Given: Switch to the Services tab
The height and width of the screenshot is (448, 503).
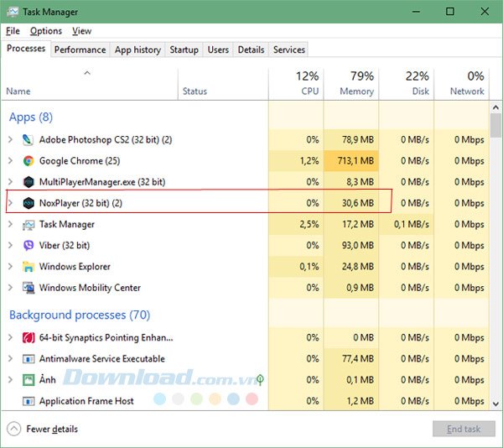Looking at the screenshot, I should point(289,49).
